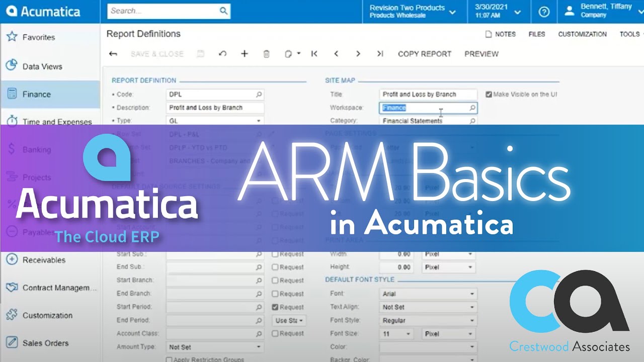
Task: Toggle Start Branch Request checkbox
Action: point(275,281)
